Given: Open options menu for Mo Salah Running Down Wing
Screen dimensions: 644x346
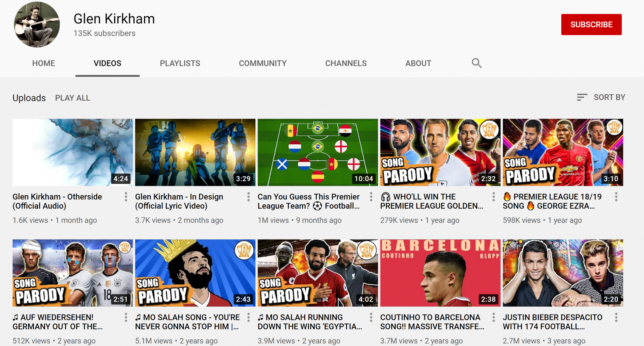Looking at the screenshot, I should [x=371, y=317].
